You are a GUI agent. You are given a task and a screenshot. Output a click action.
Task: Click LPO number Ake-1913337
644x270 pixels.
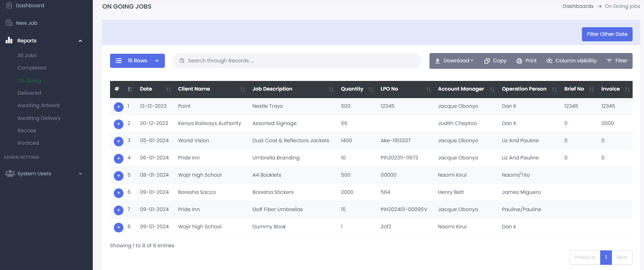click(396, 141)
